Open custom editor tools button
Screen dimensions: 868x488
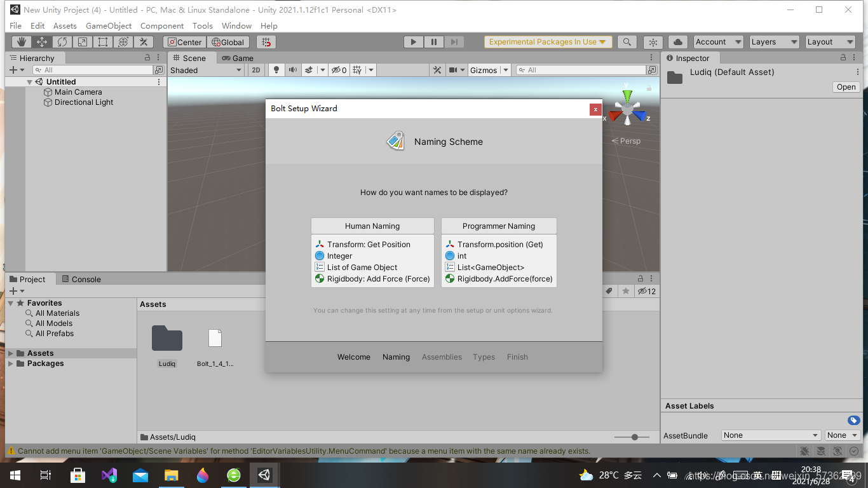[x=144, y=42]
